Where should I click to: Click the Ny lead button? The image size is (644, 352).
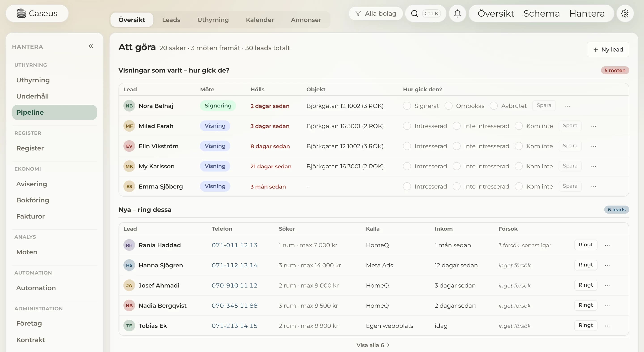[x=608, y=49]
